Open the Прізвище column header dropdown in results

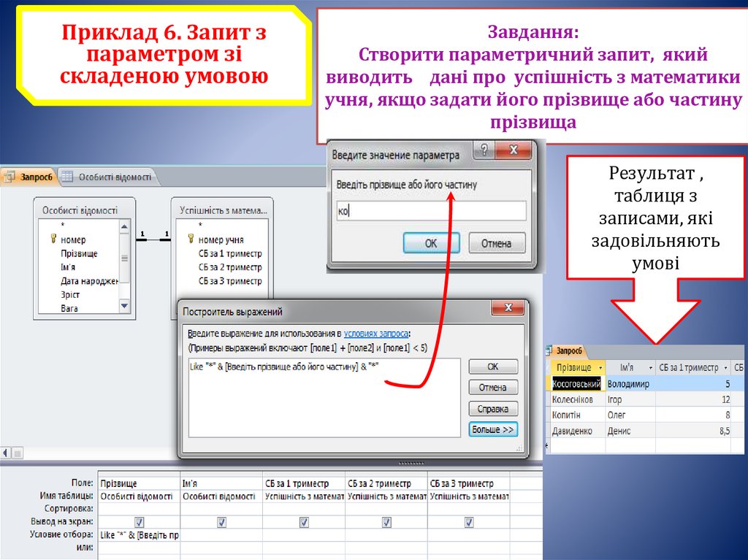[x=600, y=368]
